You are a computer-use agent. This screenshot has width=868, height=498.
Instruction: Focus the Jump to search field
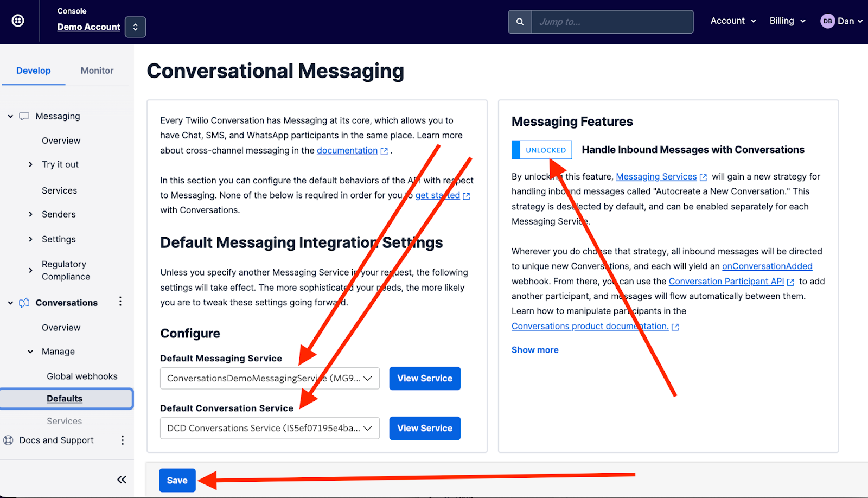[x=612, y=22]
